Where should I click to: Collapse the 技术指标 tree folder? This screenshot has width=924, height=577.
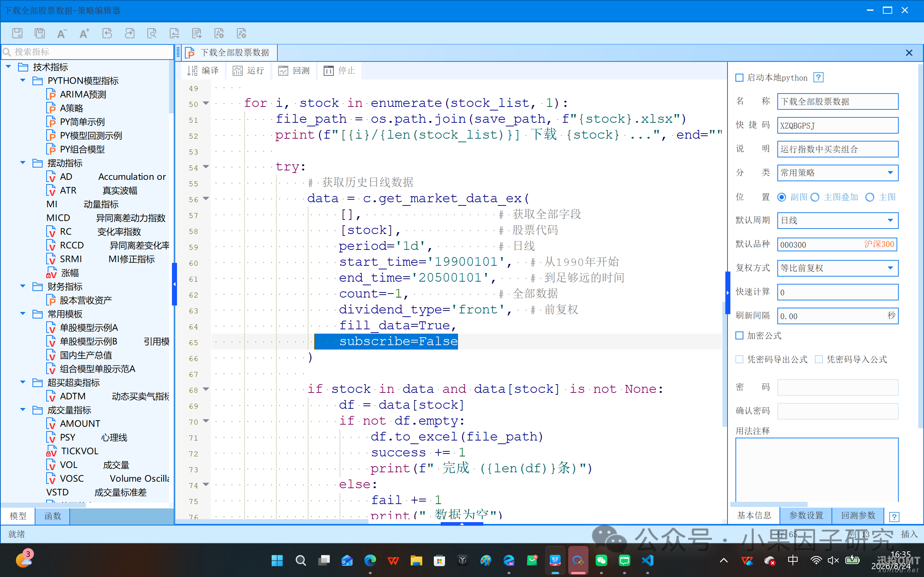pyautogui.click(x=8, y=67)
